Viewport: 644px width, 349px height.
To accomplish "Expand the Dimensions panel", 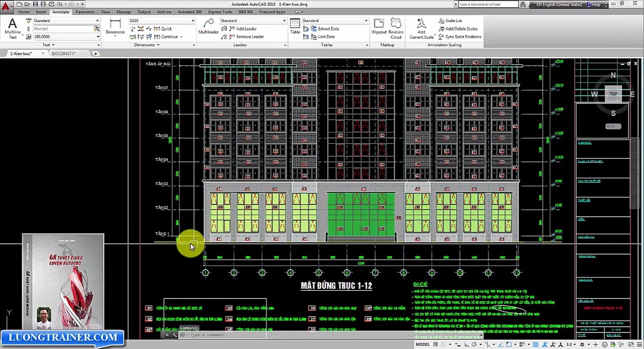I will coord(146,45).
